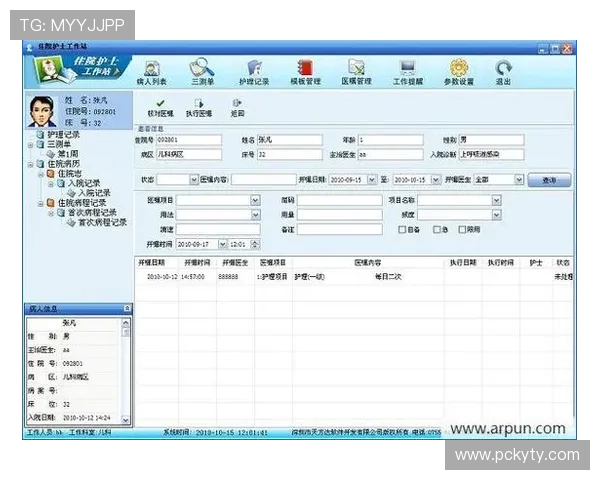Focus the 用量 dosage input field
Screen dimensions: 600x480
click(340, 215)
